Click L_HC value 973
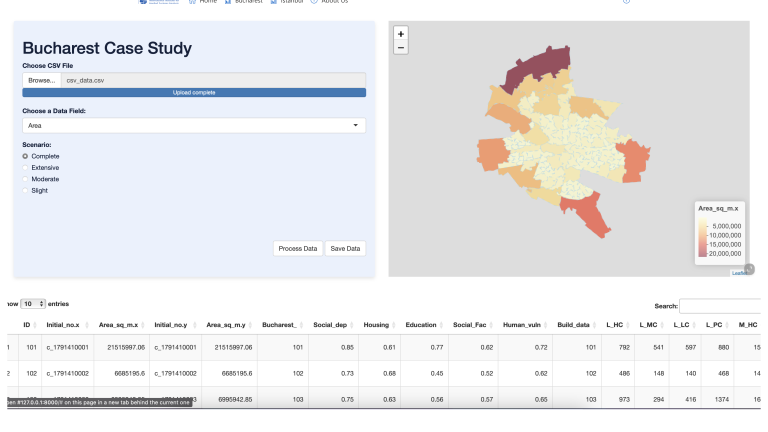The image size is (768, 432). point(624,399)
